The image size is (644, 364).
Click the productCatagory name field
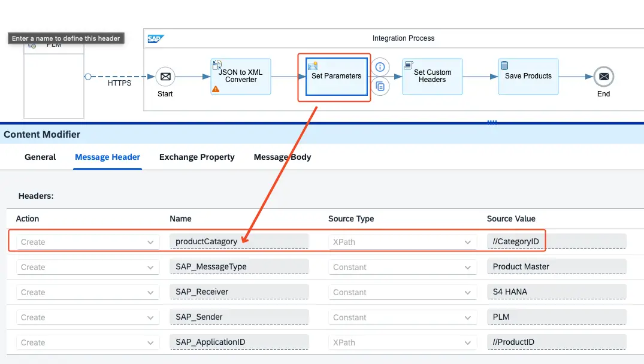click(x=239, y=242)
